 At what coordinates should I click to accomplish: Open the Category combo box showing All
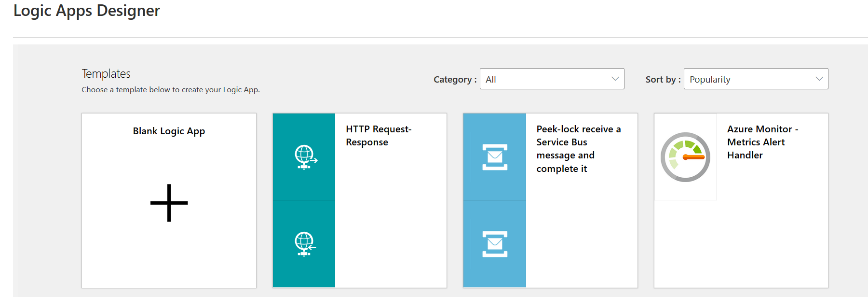click(x=545, y=79)
